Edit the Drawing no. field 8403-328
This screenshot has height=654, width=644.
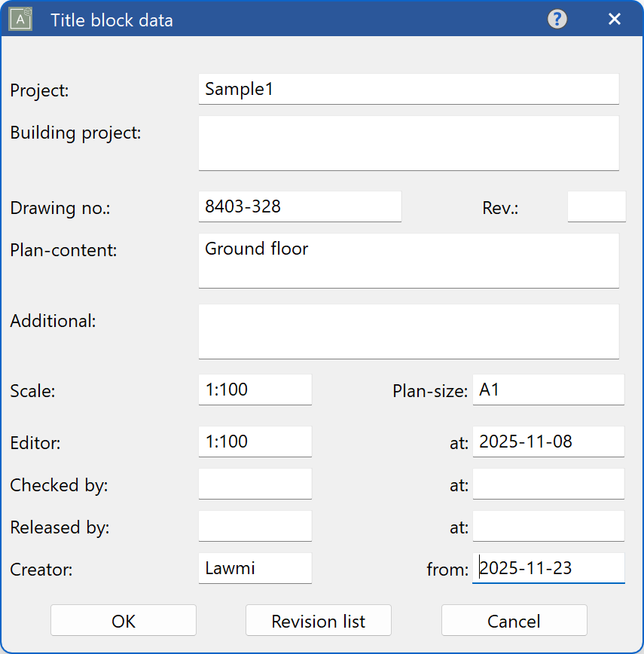tap(299, 206)
